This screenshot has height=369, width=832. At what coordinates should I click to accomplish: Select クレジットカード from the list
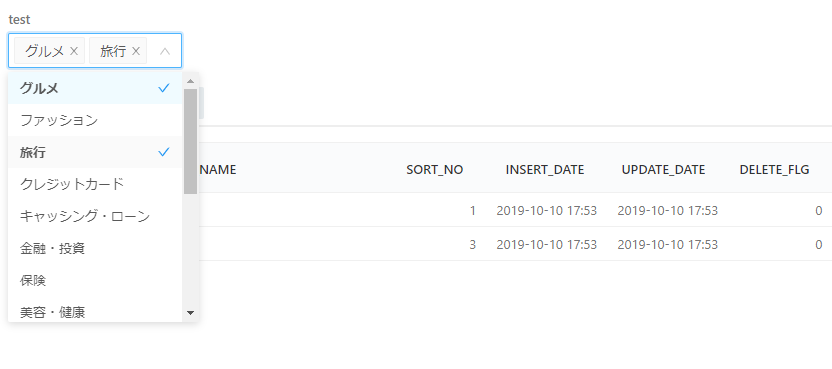(96, 184)
